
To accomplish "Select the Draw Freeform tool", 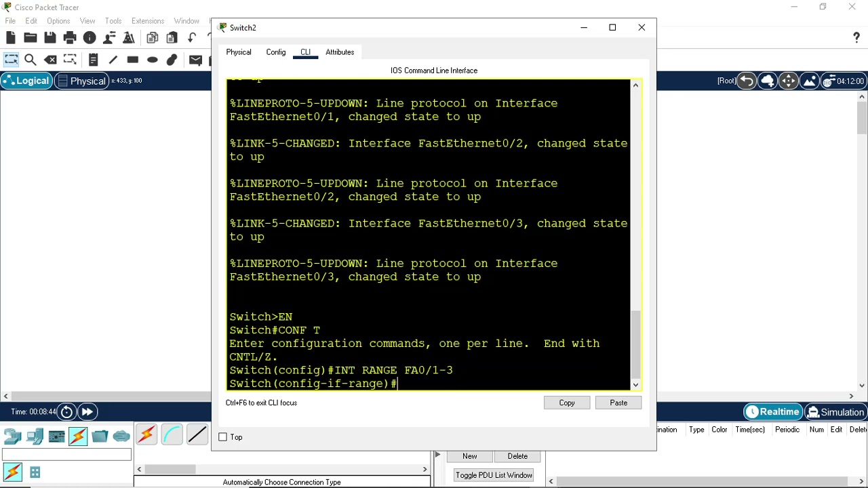I will click(172, 60).
